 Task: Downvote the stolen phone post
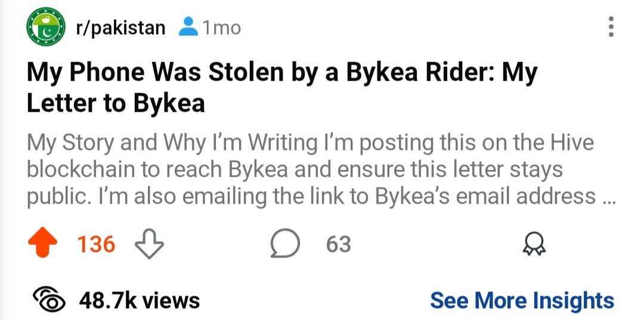[x=149, y=244]
